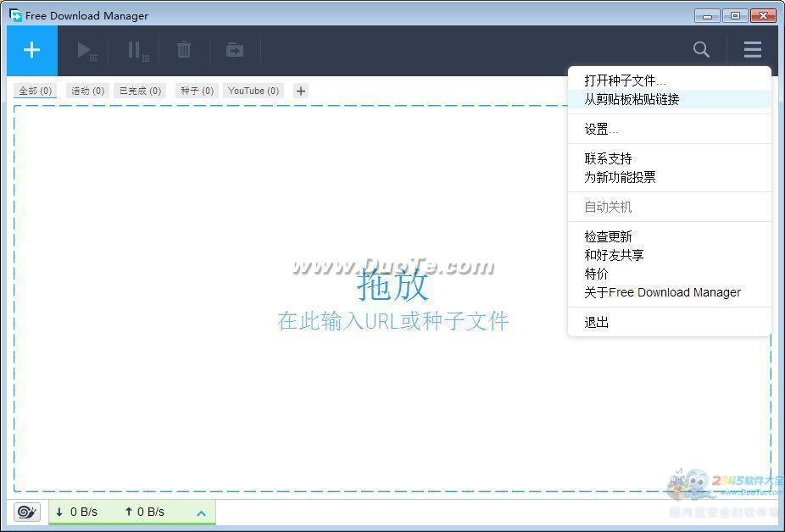Switch to the 全部 (0) tab
The image size is (785, 532).
coord(36,91)
